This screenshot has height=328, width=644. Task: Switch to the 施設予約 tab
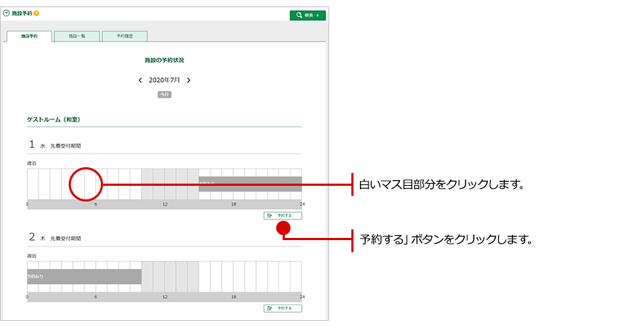pos(29,36)
